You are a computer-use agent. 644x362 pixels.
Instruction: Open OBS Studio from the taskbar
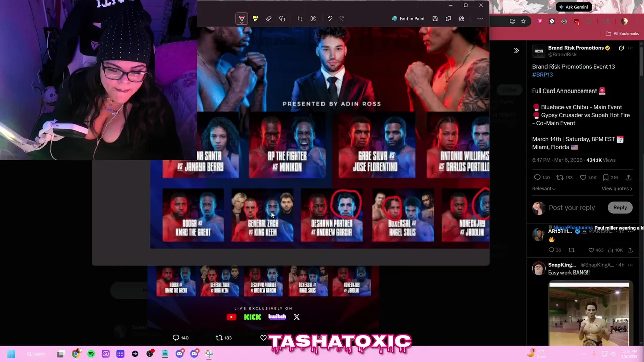[150, 354]
